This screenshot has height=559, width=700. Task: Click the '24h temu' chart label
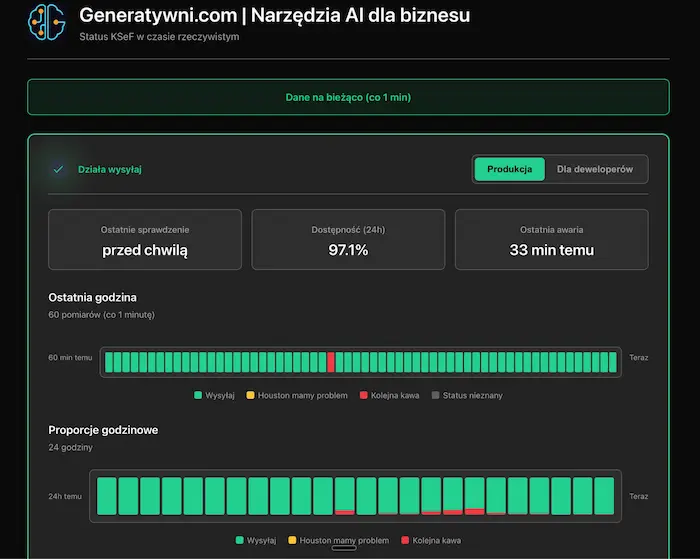[65, 496]
